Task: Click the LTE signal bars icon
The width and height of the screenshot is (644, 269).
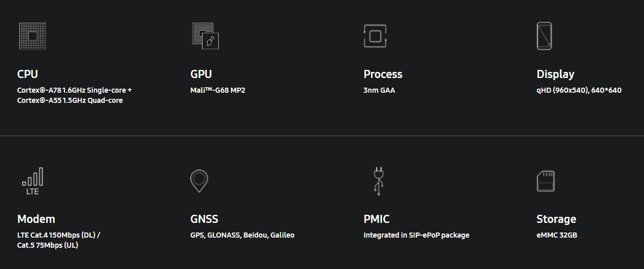Action: point(32,181)
